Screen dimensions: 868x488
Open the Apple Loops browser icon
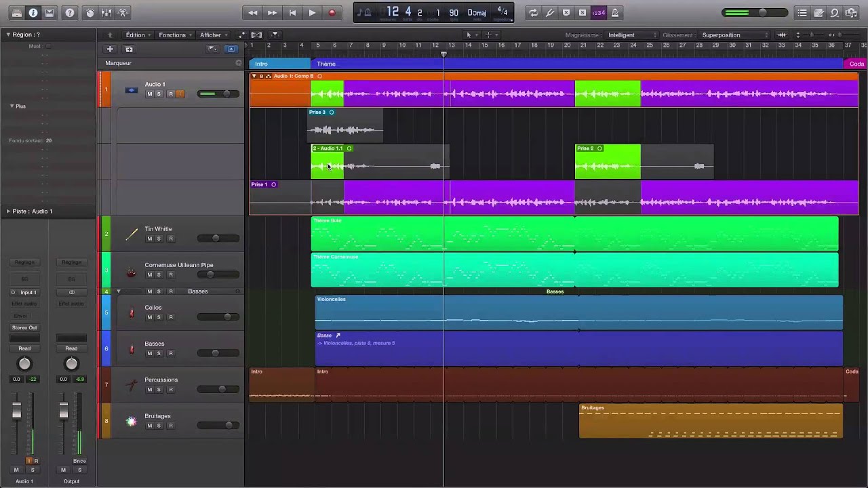835,12
